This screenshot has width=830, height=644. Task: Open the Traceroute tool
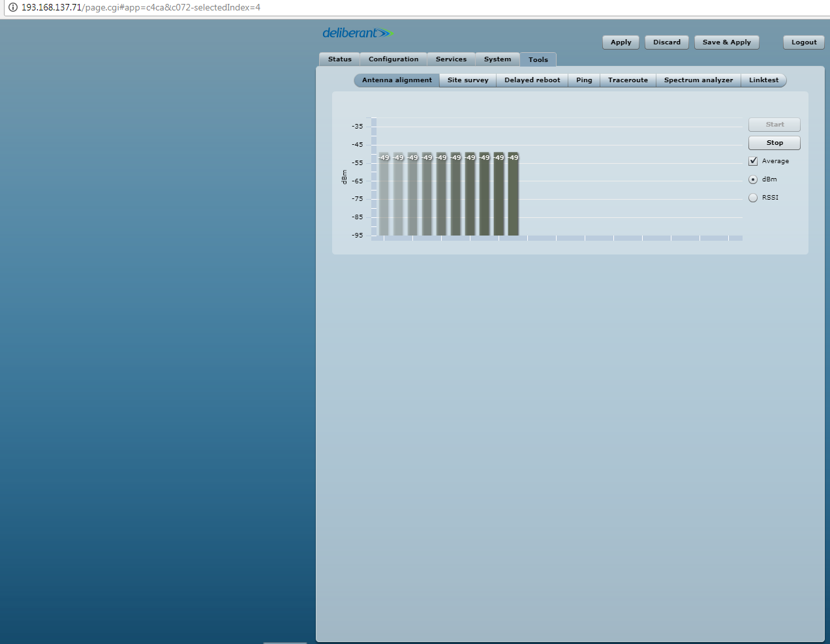[x=628, y=80]
